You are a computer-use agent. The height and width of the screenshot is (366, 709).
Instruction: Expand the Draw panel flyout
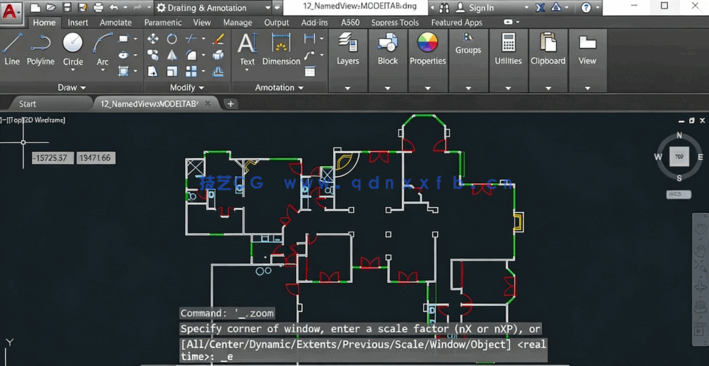pyautogui.click(x=72, y=87)
